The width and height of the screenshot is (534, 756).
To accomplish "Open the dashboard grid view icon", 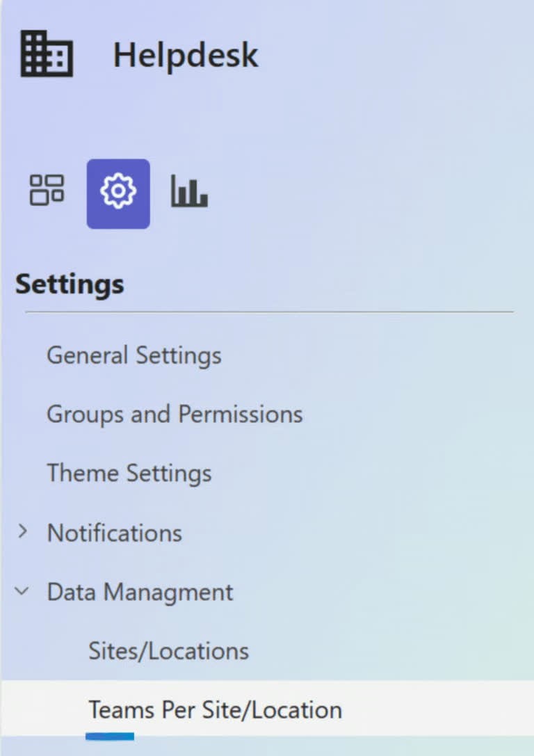I will pos(47,190).
